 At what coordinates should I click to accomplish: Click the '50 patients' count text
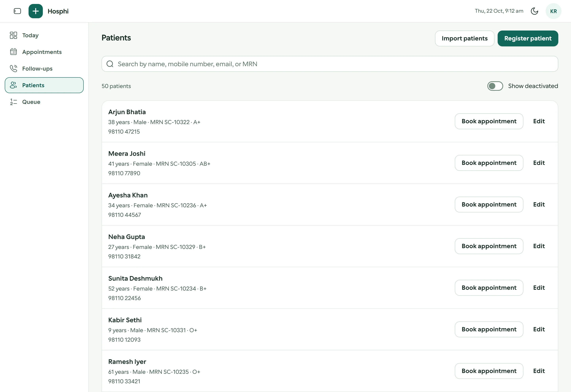(x=116, y=86)
